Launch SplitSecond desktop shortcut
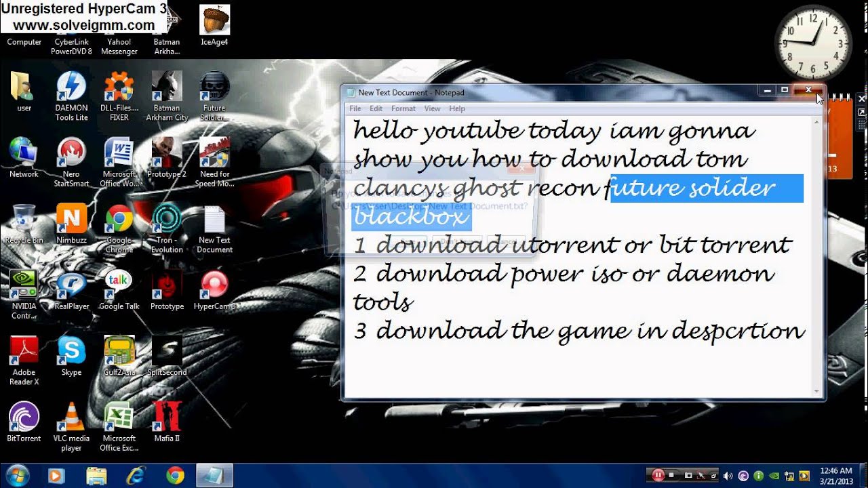 coord(167,355)
